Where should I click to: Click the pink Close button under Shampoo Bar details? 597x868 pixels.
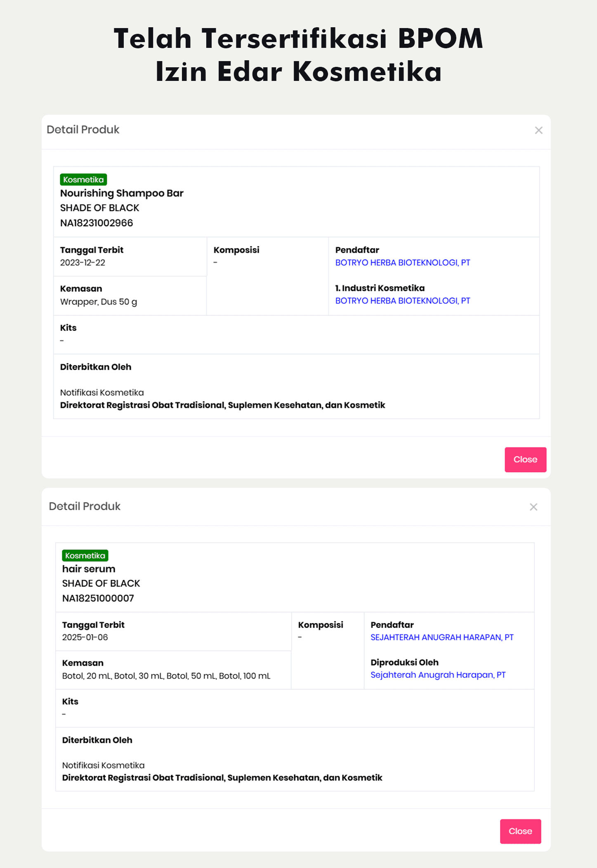(525, 459)
